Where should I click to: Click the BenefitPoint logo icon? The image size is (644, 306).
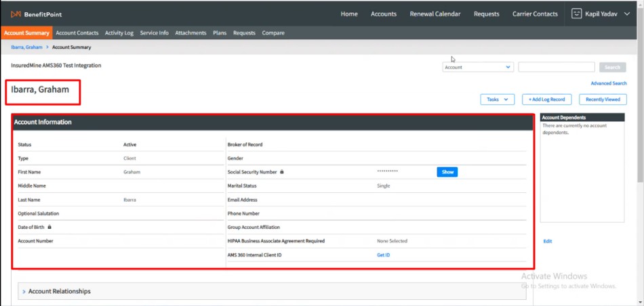[x=16, y=14]
